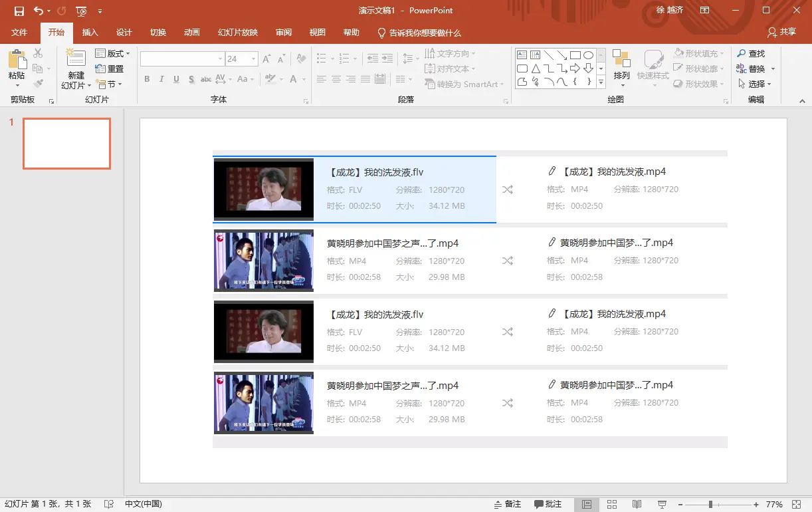Open the font size 24 dropdown
The width and height of the screenshot is (812, 512).
click(x=253, y=59)
